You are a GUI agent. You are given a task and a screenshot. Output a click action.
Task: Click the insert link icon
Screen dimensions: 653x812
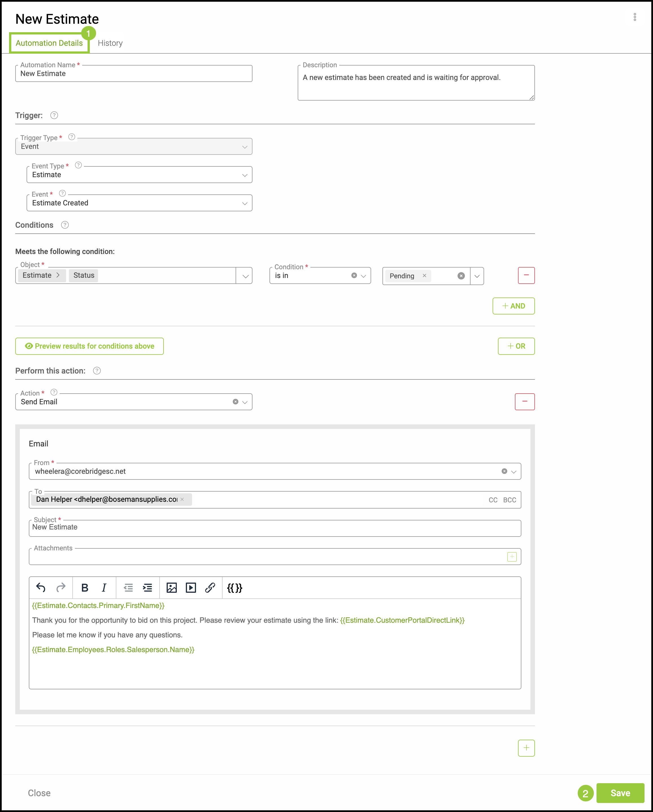click(x=210, y=588)
